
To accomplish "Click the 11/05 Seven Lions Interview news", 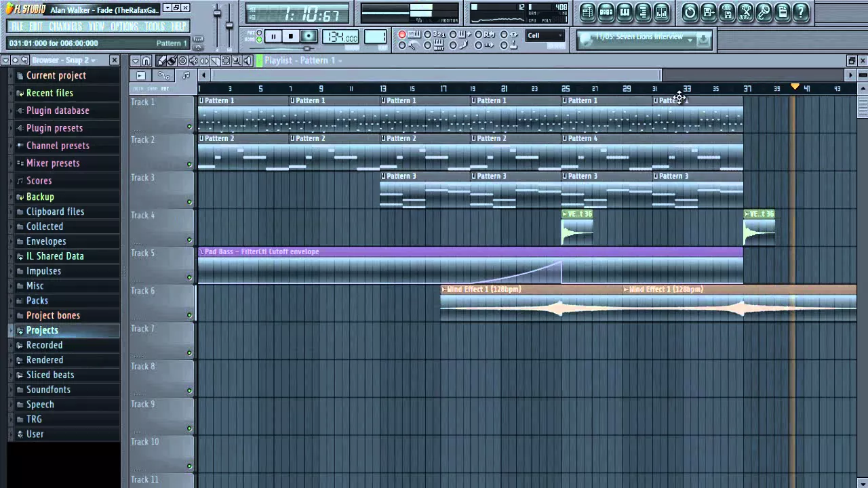I will click(x=639, y=37).
